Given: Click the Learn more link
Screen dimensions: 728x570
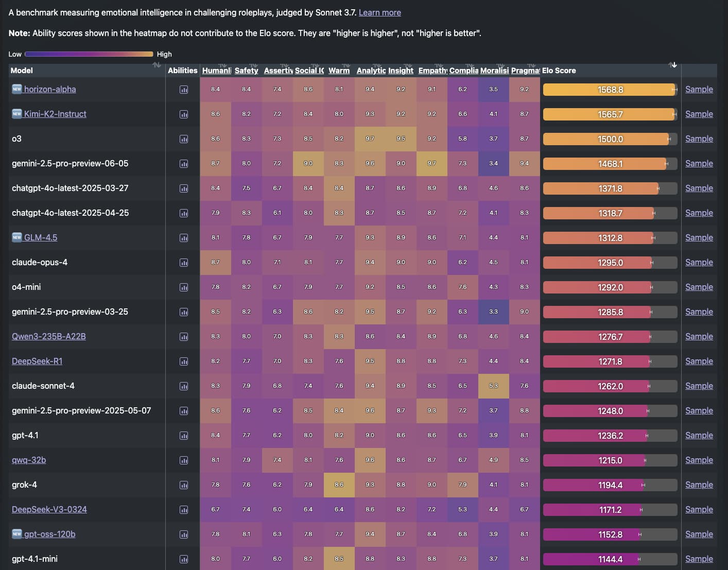Looking at the screenshot, I should pyautogui.click(x=379, y=12).
